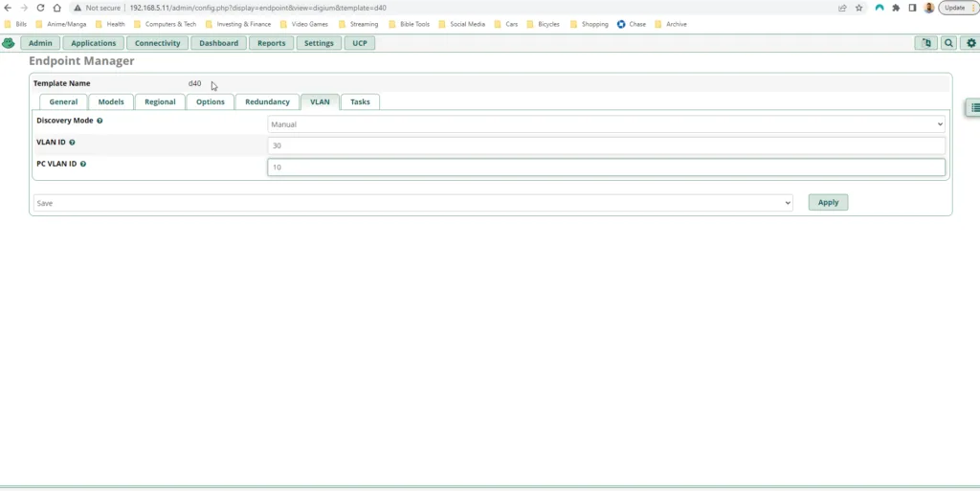Open the Computers & Tech bookmark folder
The image size is (980, 491).
click(165, 24)
